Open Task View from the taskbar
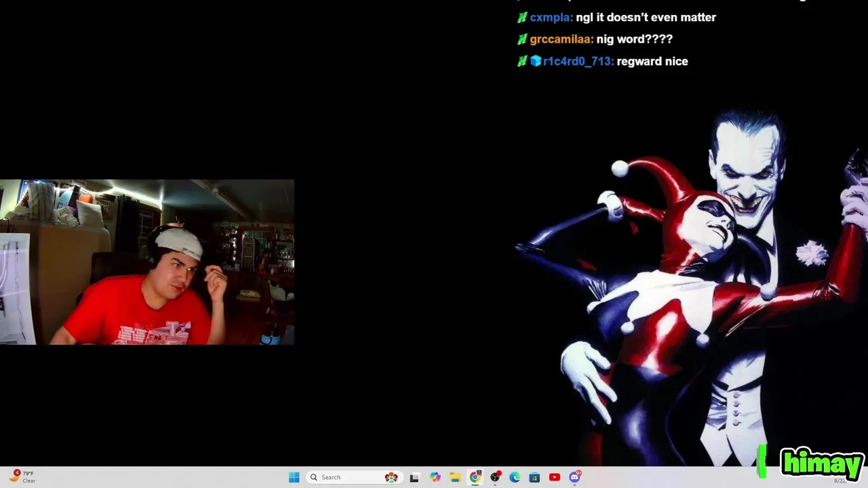Viewport: 868px width, 488px height. tap(414, 477)
